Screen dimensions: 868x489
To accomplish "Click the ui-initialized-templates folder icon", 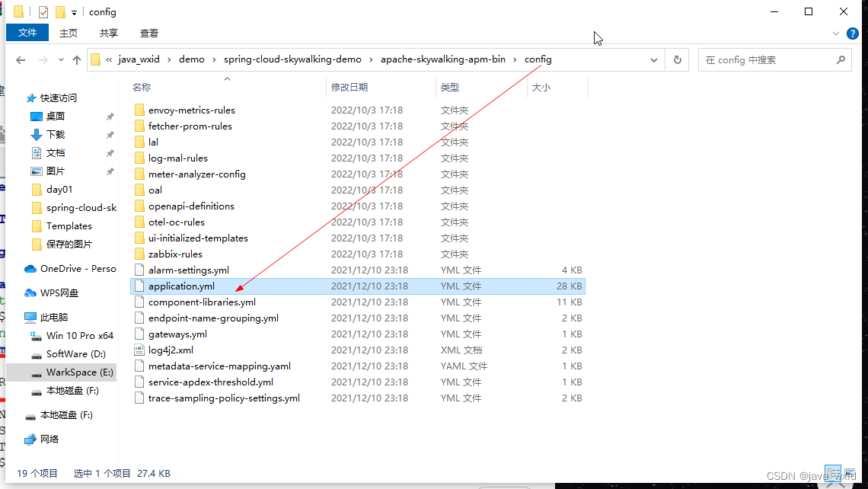I will click(139, 238).
